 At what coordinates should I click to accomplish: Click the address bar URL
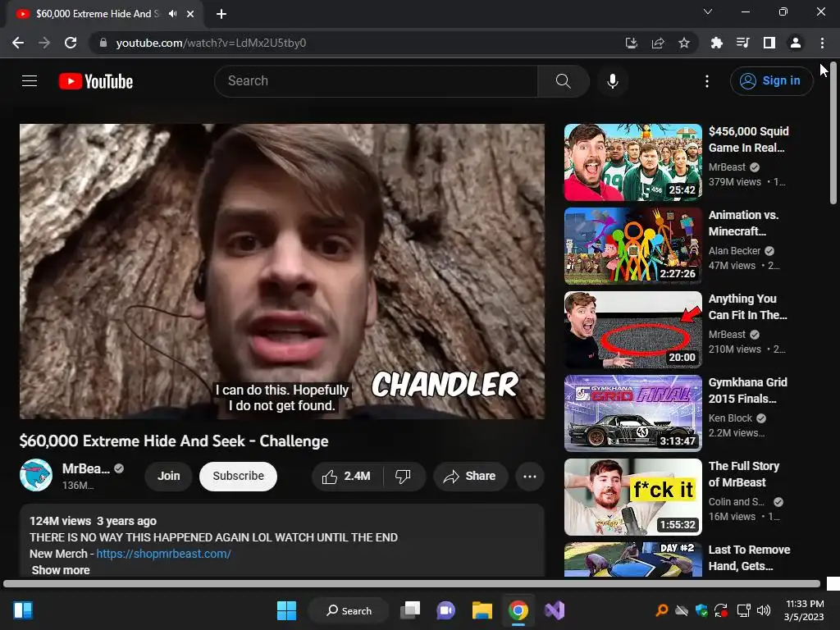click(x=211, y=43)
